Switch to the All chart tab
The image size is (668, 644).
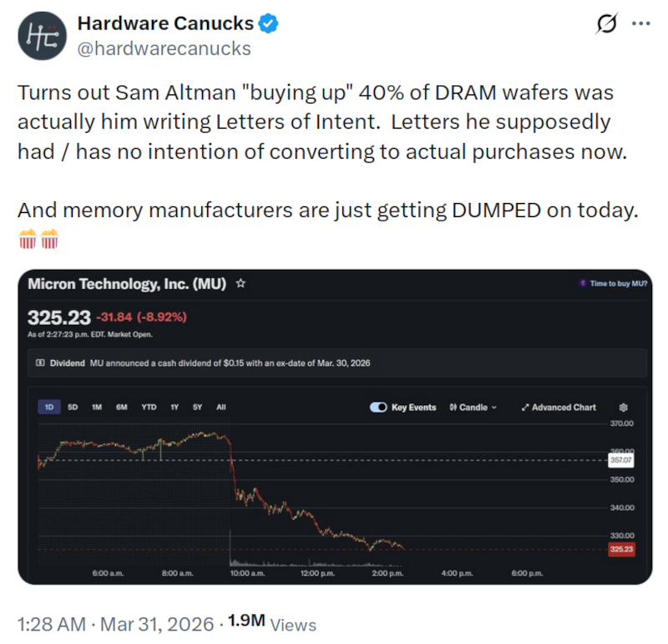[220, 407]
